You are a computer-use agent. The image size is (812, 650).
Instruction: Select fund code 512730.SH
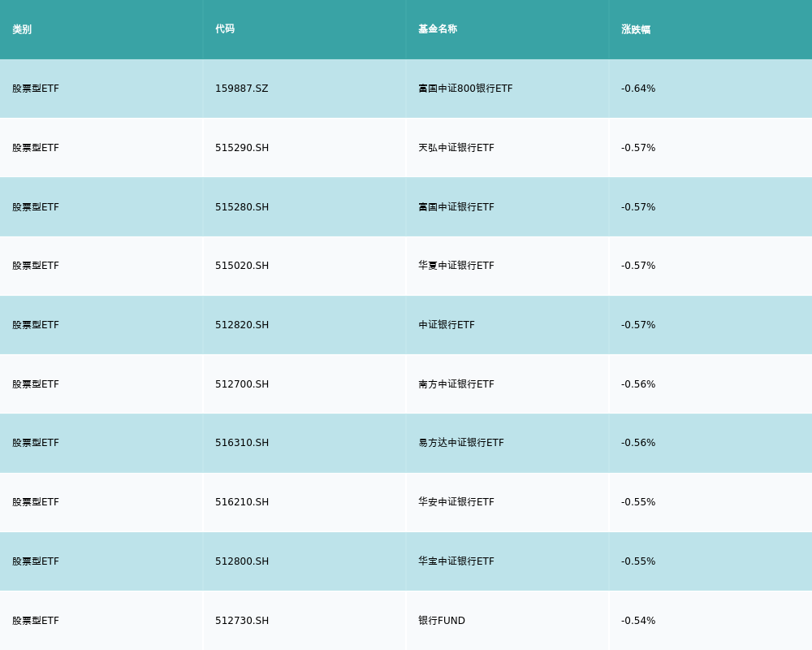point(242,621)
